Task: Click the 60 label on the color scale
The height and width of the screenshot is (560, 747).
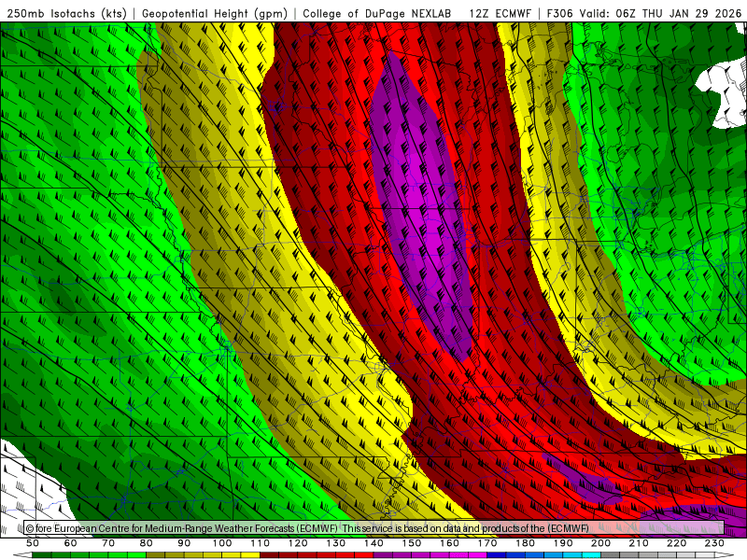Action: [70, 543]
